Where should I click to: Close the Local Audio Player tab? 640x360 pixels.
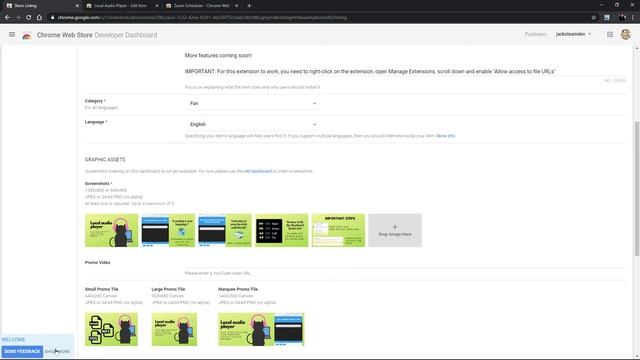[157, 6]
